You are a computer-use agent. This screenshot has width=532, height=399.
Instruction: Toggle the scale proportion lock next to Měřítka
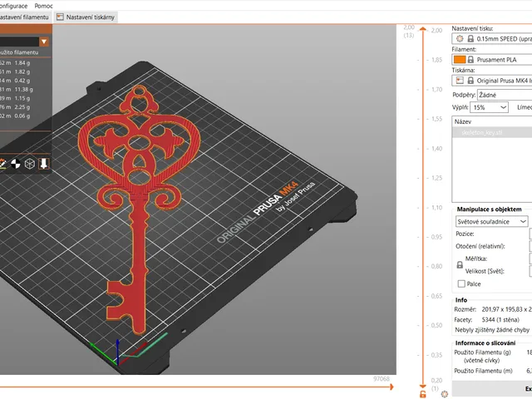(x=460, y=265)
